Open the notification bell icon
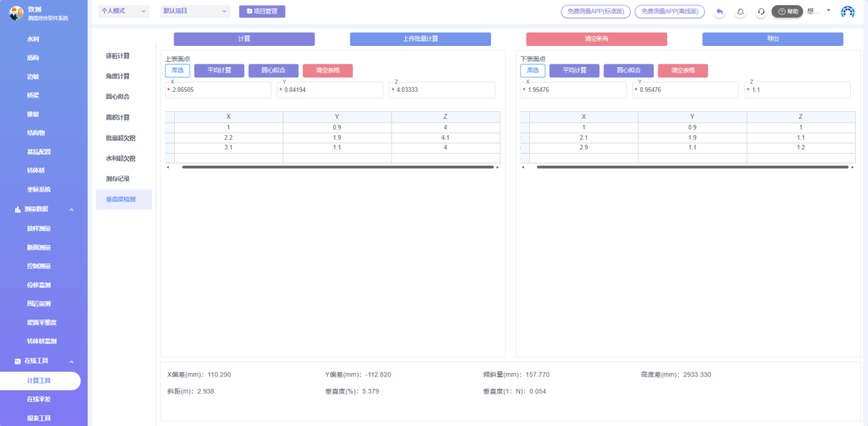This screenshot has width=868, height=426. [740, 12]
